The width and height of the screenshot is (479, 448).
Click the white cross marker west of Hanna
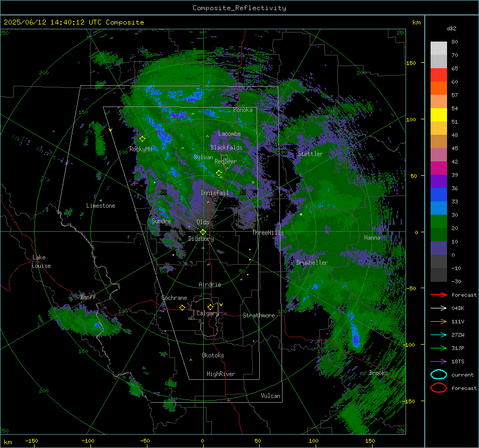pyautogui.click(x=301, y=214)
